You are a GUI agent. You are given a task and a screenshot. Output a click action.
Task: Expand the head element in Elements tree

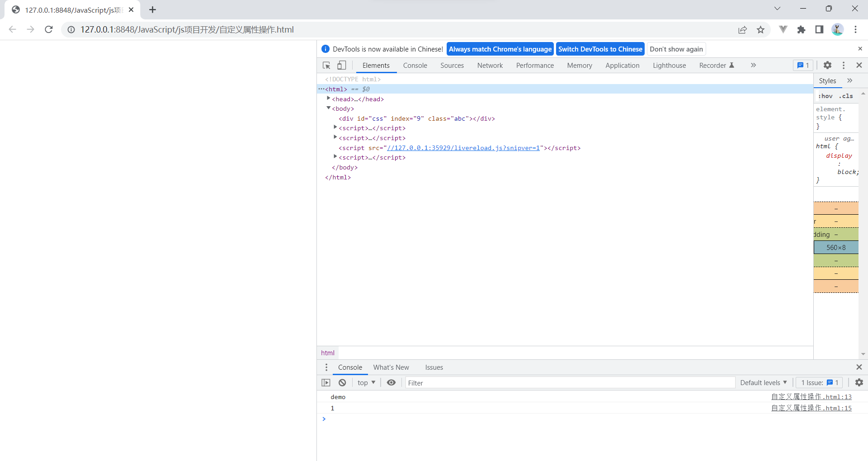[329, 98]
